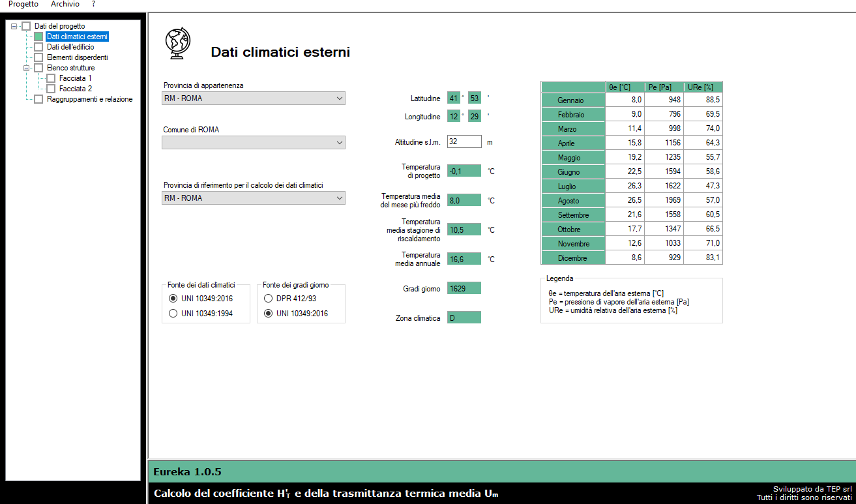Select Dati dell'edificio in the tree
Screen dimensions: 856x504
click(70, 47)
